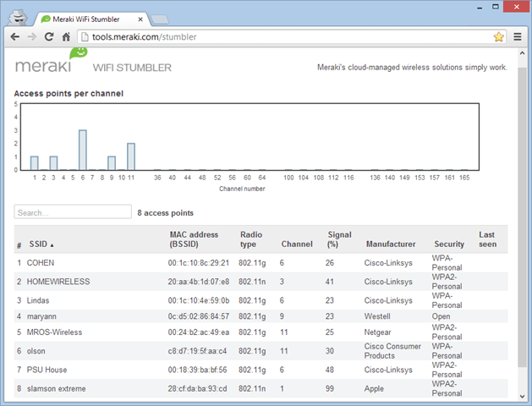Sort table by SSID column

pos(41,244)
